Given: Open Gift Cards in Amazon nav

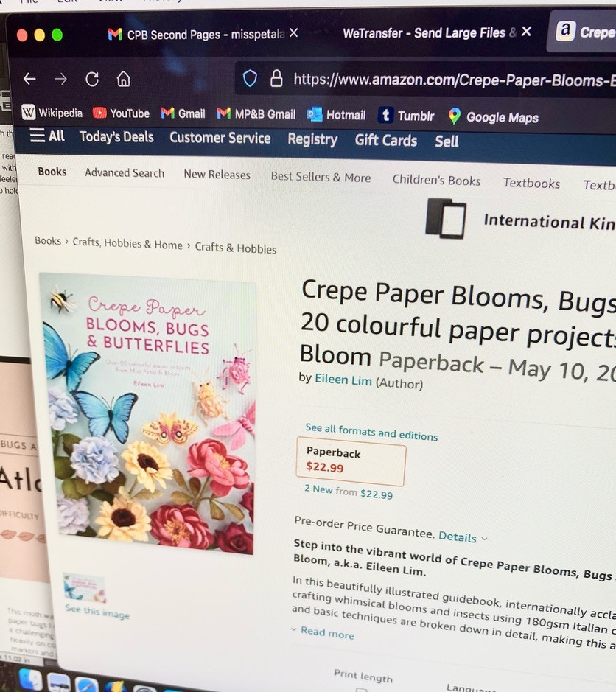Looking at the screenshot, I should click(386, 140).
